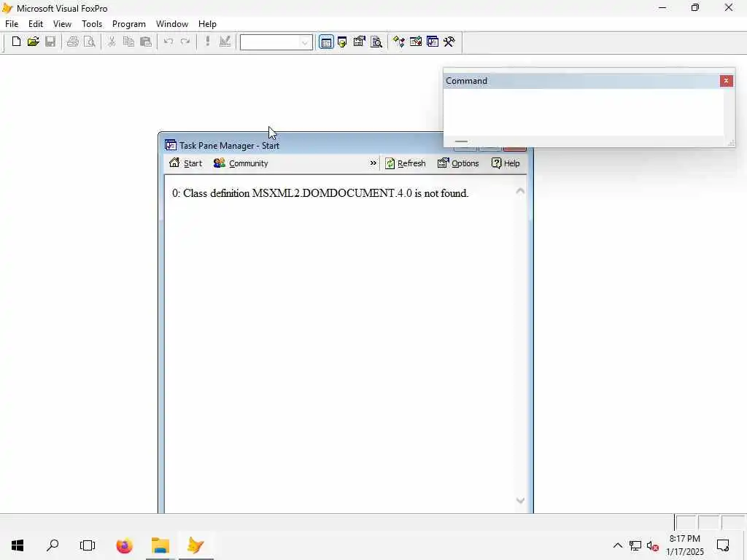Screen dimensions: 747x560
Task: Toggle the Command Window toolbar button
Action: coord(326,42)
